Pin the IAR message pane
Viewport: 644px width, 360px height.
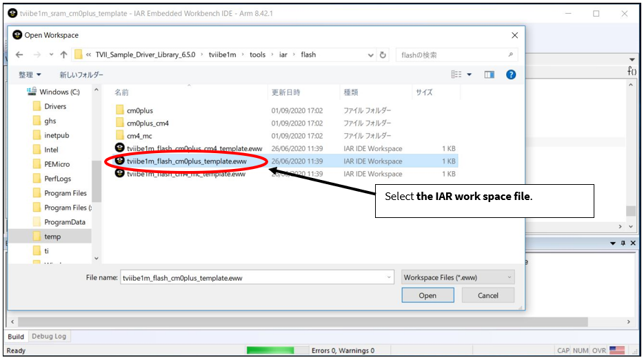pos(623,243)
